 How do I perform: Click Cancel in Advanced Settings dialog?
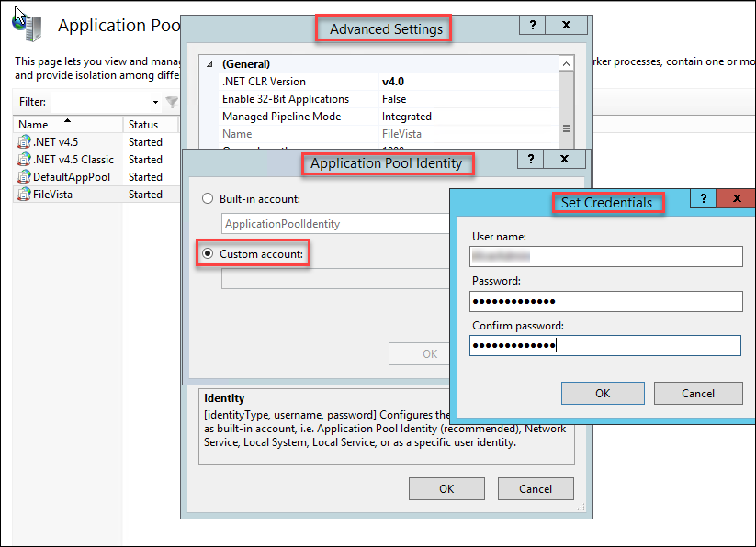pos(536,489)
